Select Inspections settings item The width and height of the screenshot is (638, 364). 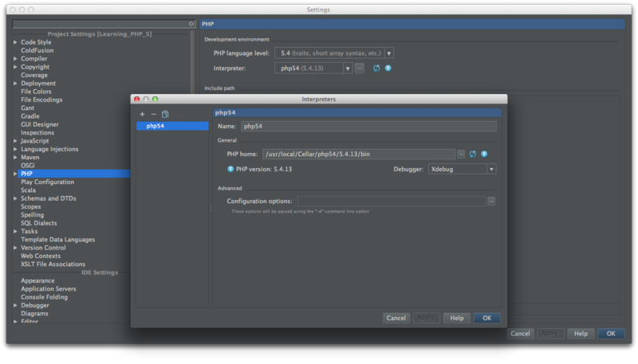click(37, 133)
